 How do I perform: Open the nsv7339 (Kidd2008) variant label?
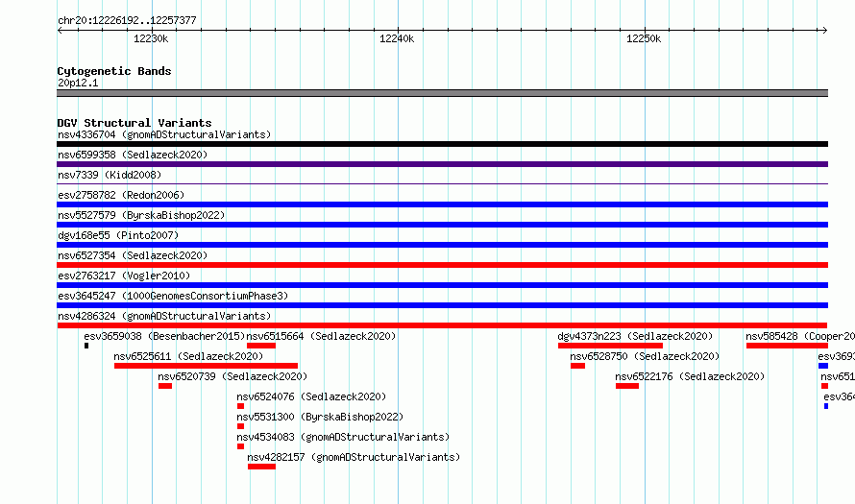(x=110, y=175)
